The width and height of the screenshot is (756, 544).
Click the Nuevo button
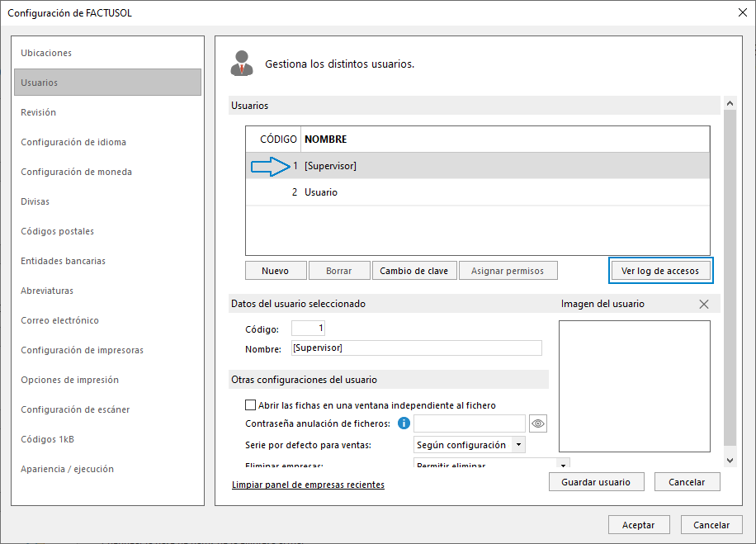(276, 271)
